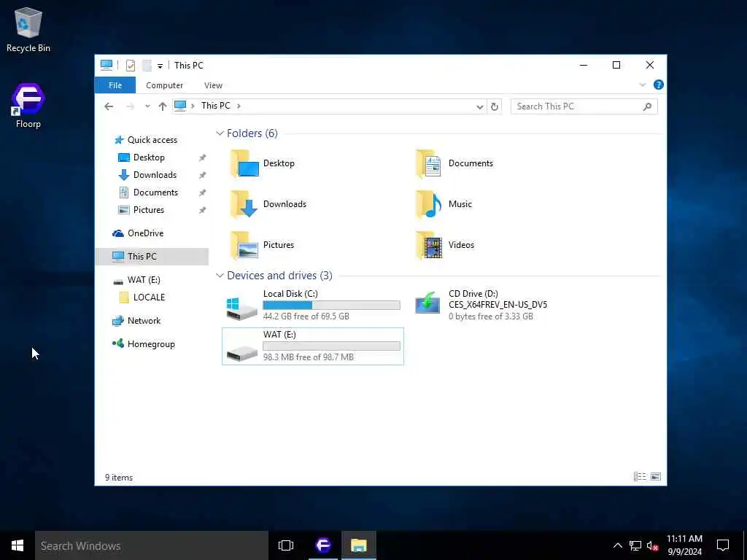The height and width of the screenshot is (560, 747).
Task: Click the Forward navigation arrow
Action: coord(130,106)
